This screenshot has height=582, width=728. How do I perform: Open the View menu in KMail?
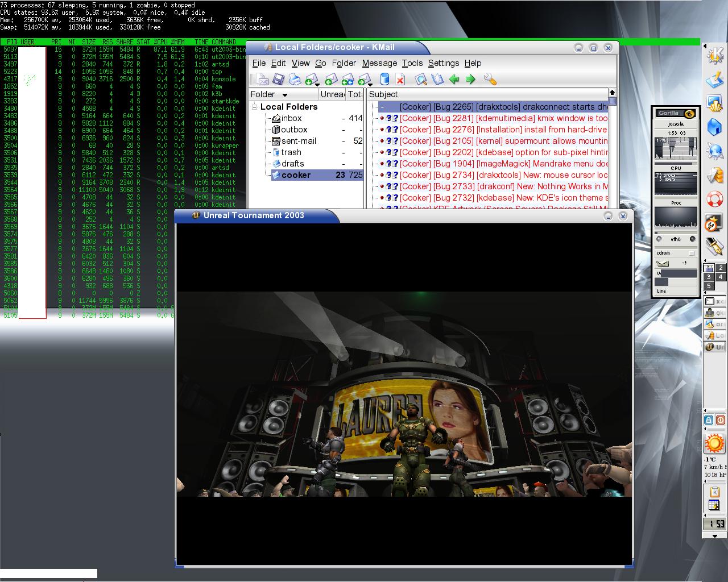coord(300,63)
